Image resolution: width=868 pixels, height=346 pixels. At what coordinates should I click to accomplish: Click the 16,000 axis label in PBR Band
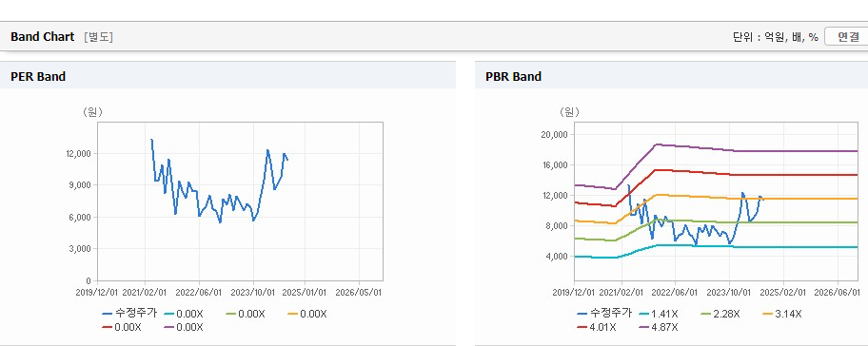pyautogui.click(x=554, y=164)
